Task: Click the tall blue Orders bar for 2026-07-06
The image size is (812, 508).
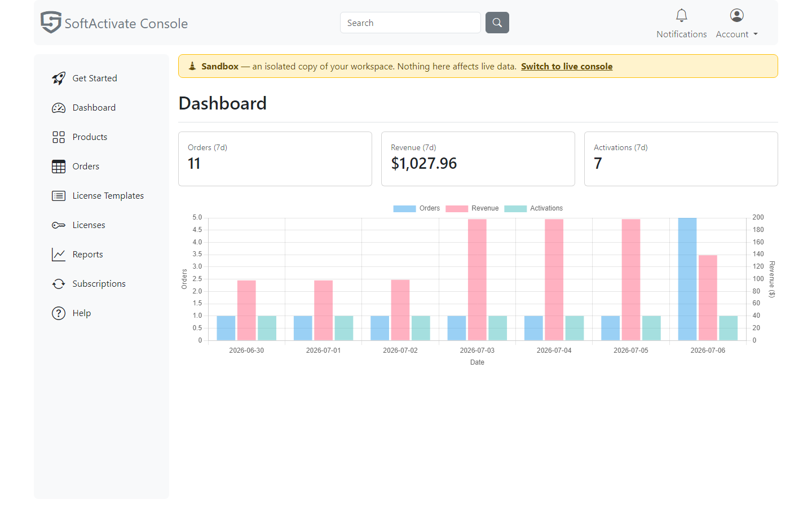Action: [687, 279]
